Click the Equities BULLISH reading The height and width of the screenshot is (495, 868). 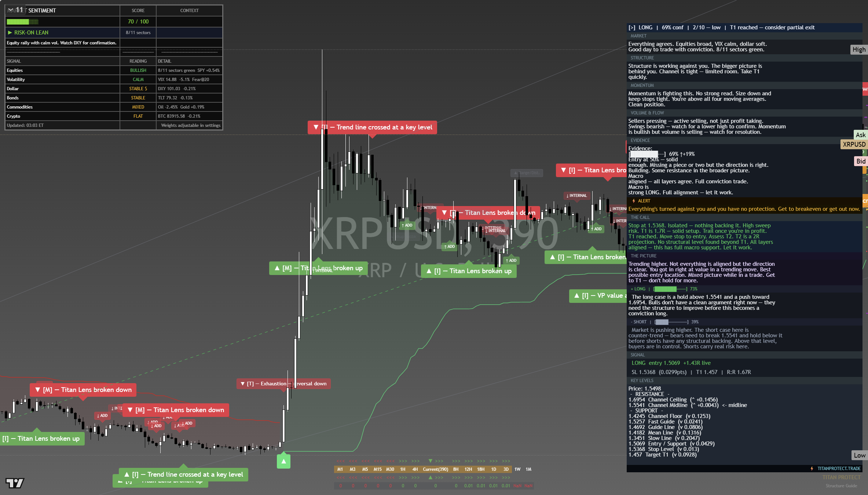click(138, 70)
